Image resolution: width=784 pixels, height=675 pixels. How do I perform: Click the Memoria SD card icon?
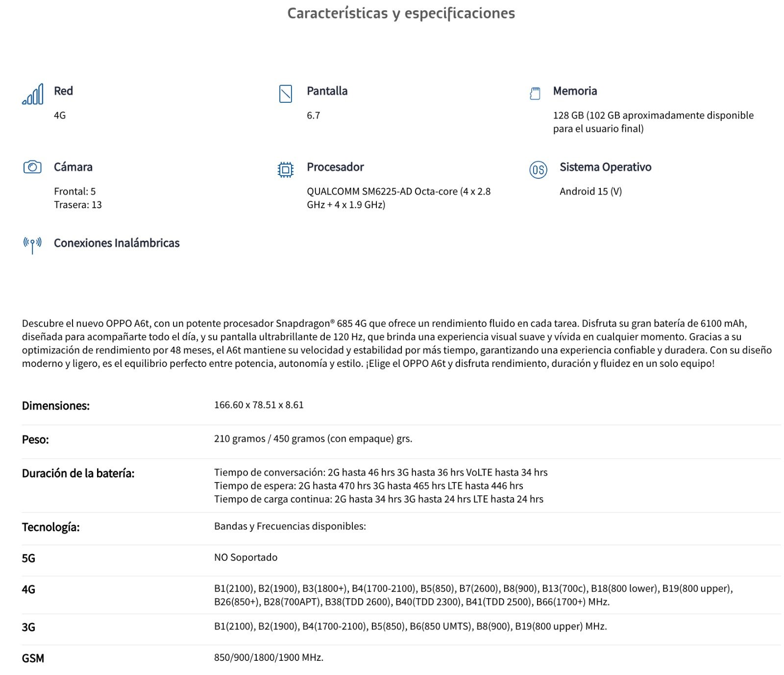click(x=535, y=94)
